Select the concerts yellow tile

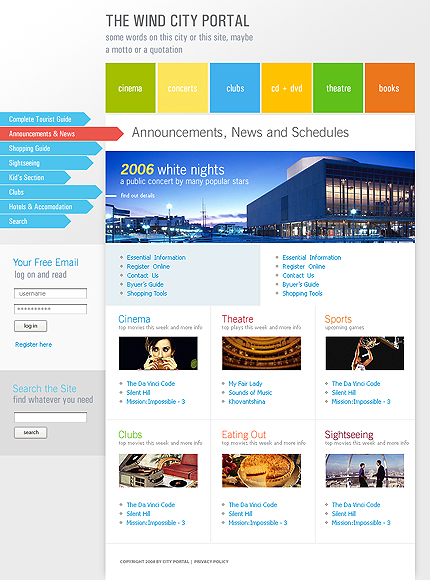182,88
